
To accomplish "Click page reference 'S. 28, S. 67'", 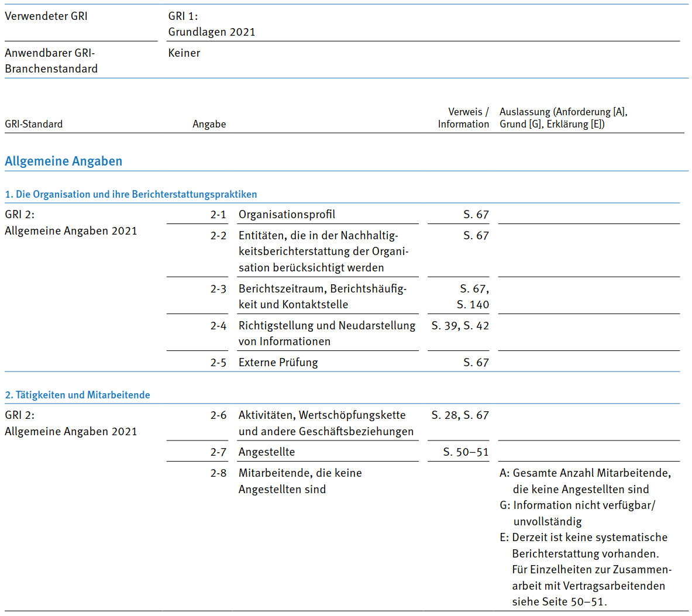I will (460, 415).
